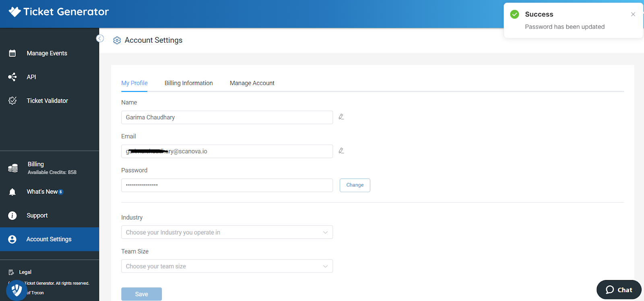Click the What's New notification count badge
The image size is (644, 301).
61,192
